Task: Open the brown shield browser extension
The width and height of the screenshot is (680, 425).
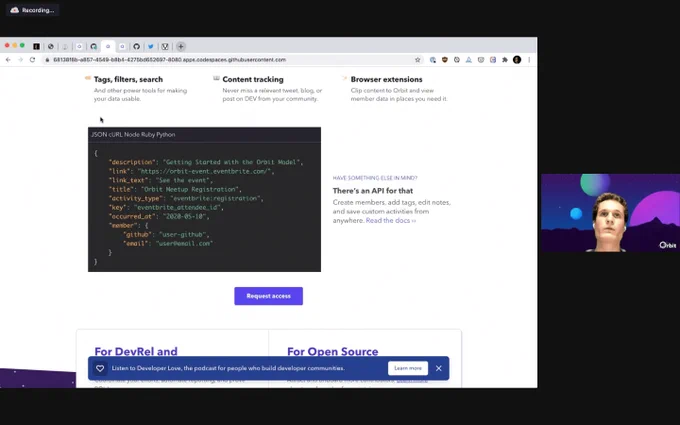Action: click(x=445, y=60)
